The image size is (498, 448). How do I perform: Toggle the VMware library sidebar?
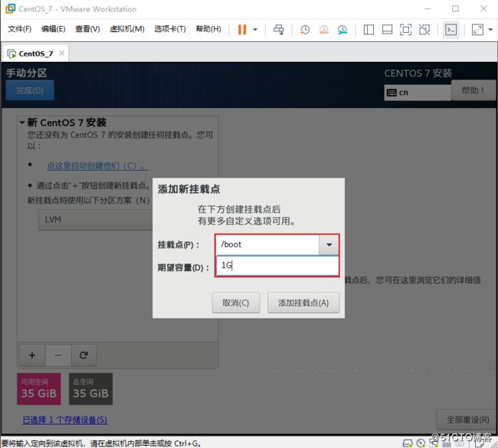[x=369, y=30]
